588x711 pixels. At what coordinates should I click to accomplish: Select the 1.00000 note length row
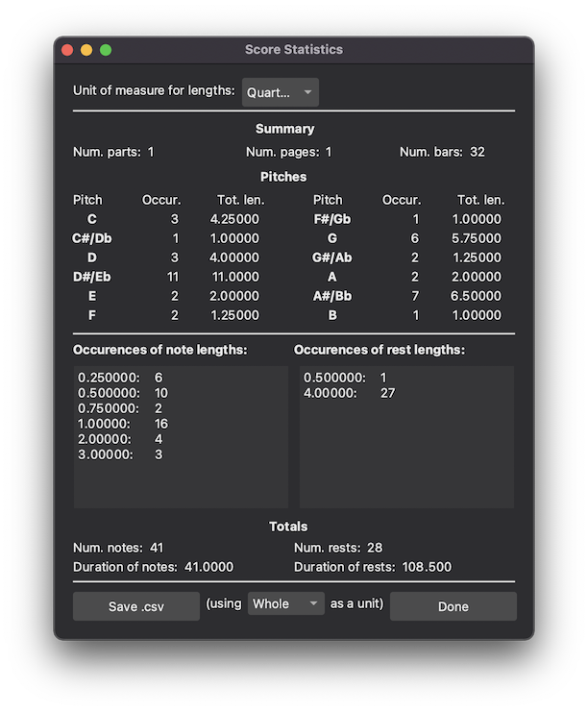[x=120, y=424]
